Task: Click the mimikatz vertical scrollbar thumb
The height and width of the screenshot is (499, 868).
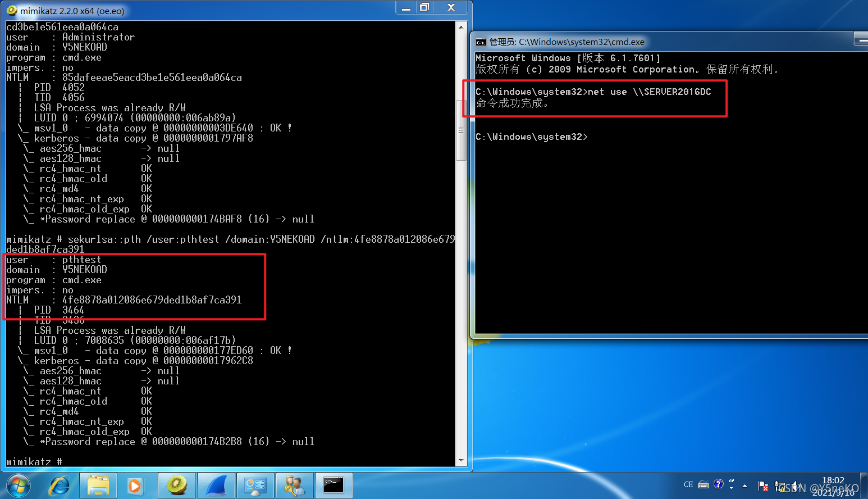Action: pyautogui.click(x=461, y=130)
